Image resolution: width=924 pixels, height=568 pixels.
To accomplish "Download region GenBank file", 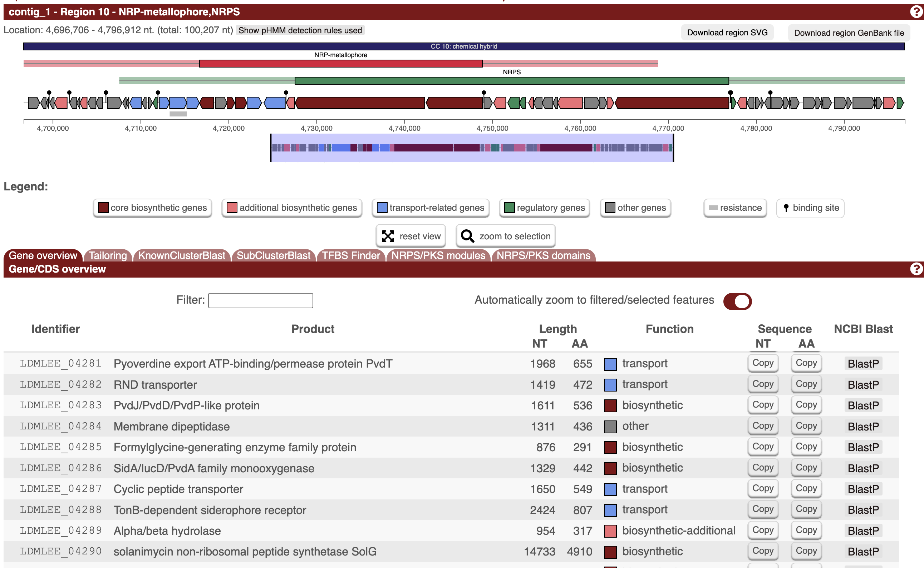I will [849, 33].
